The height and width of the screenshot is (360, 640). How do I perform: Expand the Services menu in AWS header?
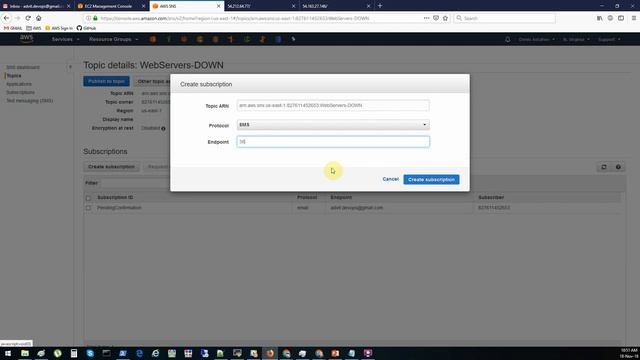pos(65,39)
